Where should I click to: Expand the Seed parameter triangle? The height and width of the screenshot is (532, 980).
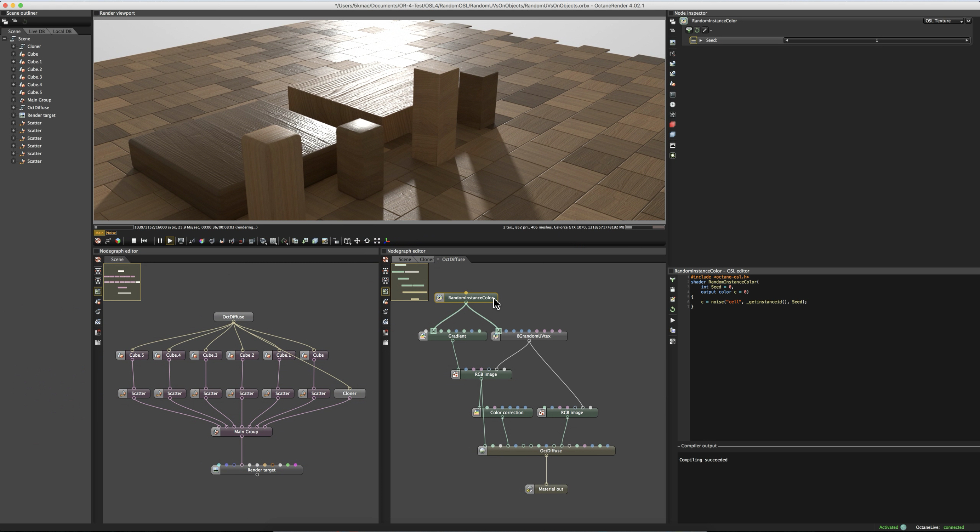[701, 40]
